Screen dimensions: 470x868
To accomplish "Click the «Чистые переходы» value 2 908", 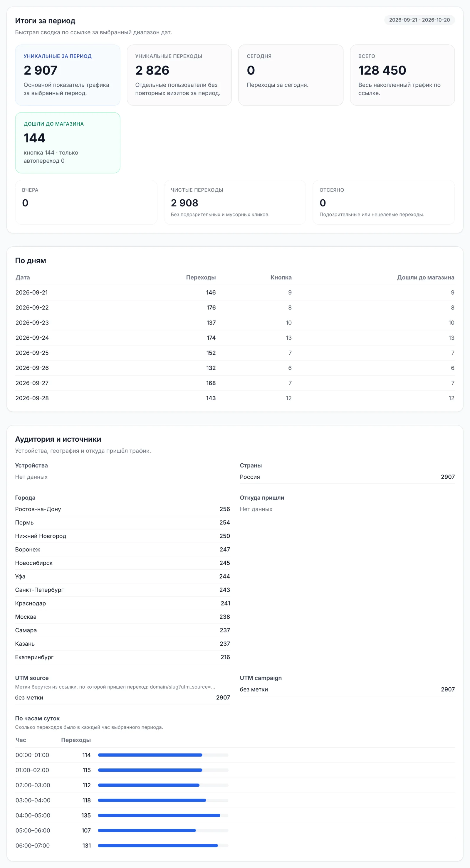I will click(x=184, y=203).
